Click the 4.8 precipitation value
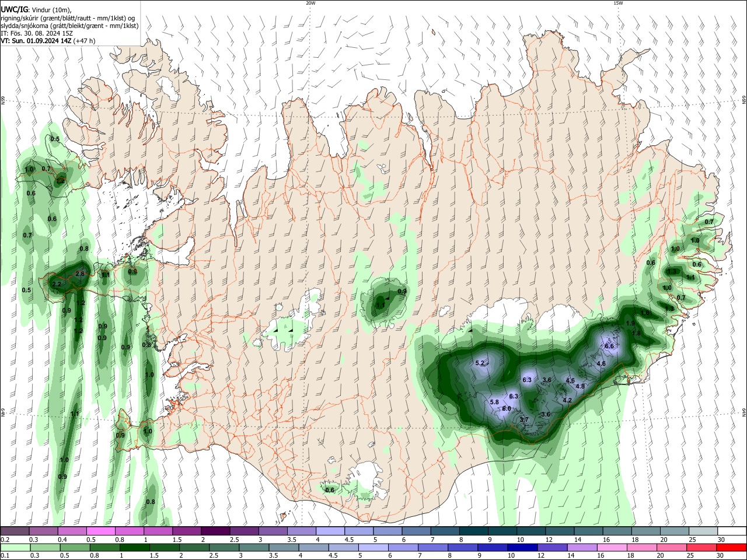This screenshot has width=747, height=560. click(x=580, y=386)
